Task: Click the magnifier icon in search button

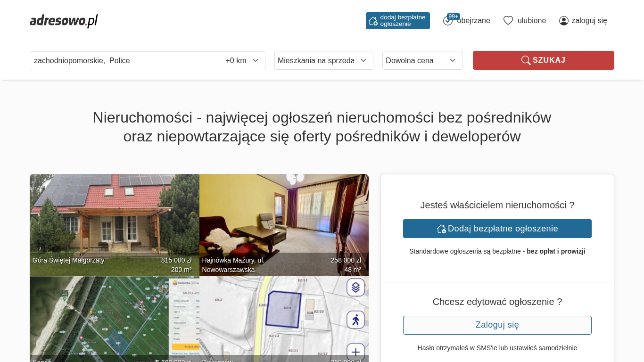Action: coord(526,60)
